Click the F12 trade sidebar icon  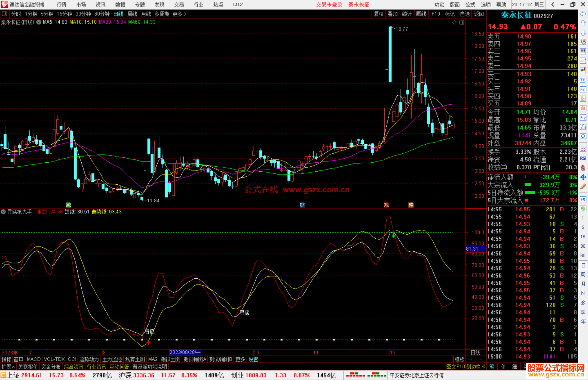pos(583,118)
